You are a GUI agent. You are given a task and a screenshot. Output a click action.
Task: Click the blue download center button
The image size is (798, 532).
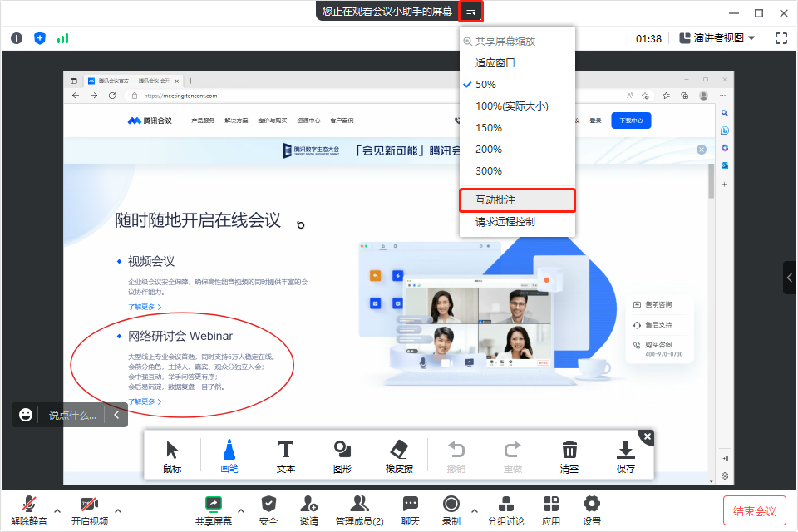click(631, 121)
